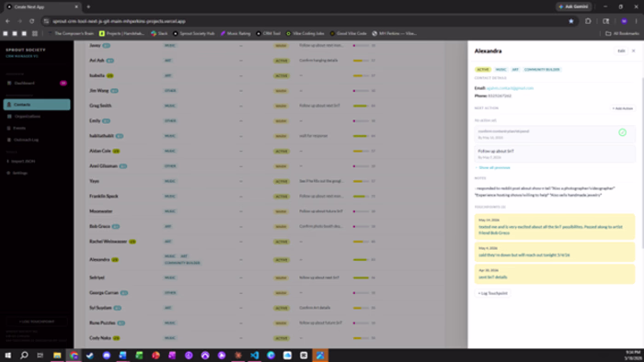Click the address bar URL

[119, 21]
